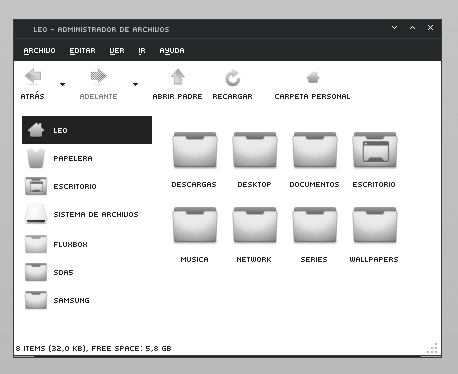Open the Atrás history dropdown arrow
This screenshot has height=374, width=458.
[x=62, y=84]
